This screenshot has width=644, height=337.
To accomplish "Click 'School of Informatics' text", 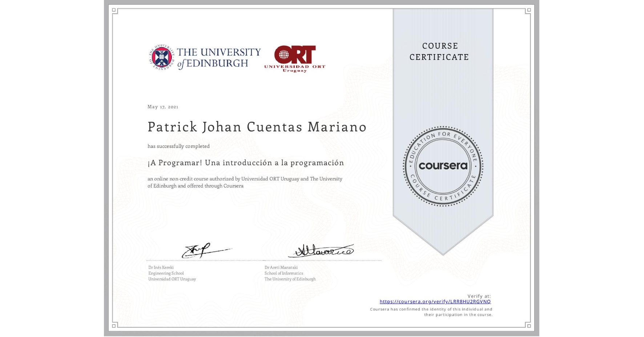I will coord(284,273).
